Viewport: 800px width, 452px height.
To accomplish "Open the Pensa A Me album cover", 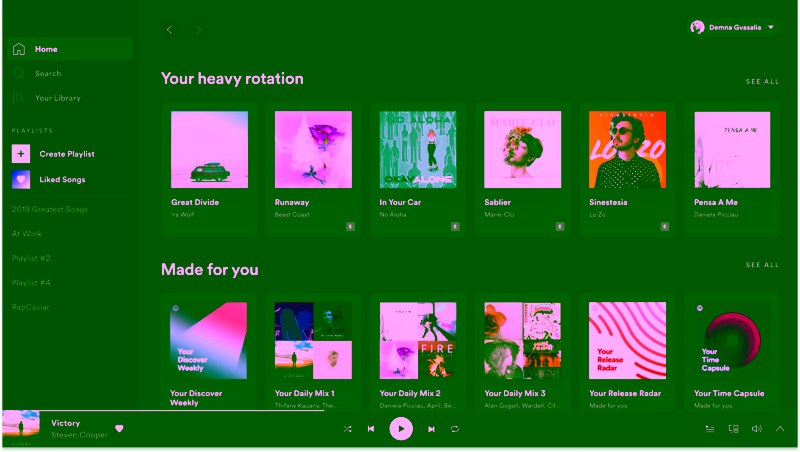I will [x=732, y=149].
